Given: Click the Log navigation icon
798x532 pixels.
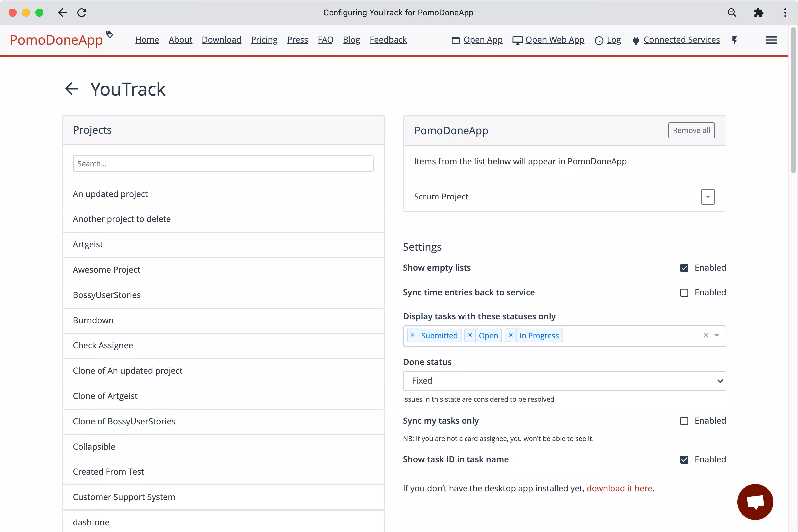Looking at the screenshot, I should click(598, 40).
